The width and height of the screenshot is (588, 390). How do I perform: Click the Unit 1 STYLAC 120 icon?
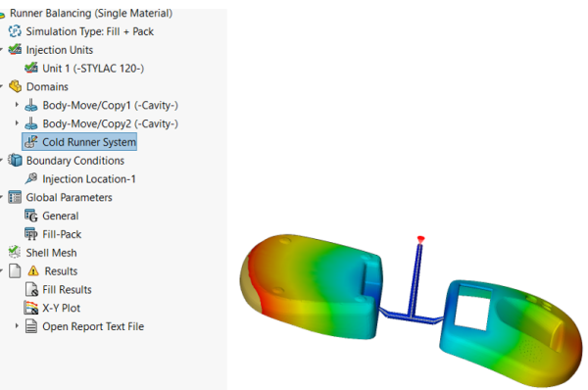(x=31, y=68)
